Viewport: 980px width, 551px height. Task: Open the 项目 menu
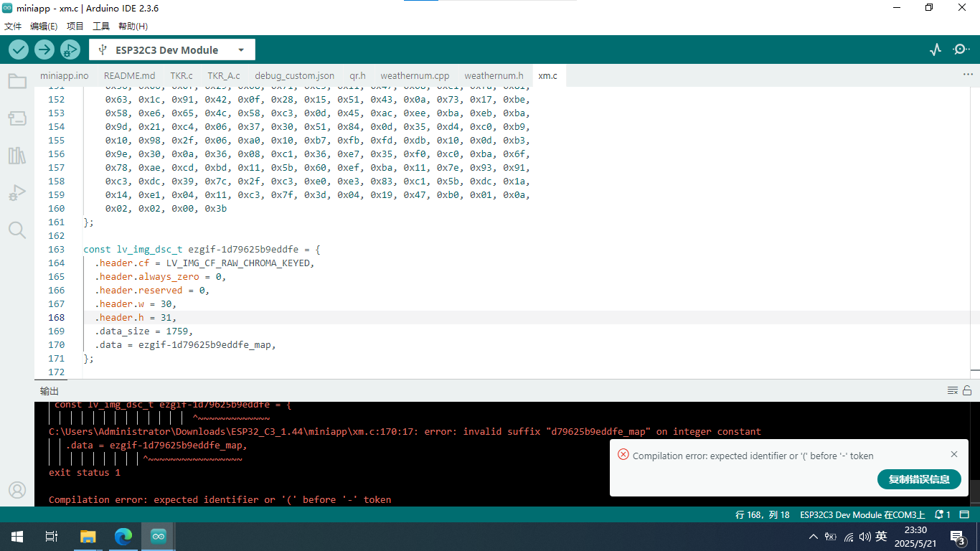75,26
